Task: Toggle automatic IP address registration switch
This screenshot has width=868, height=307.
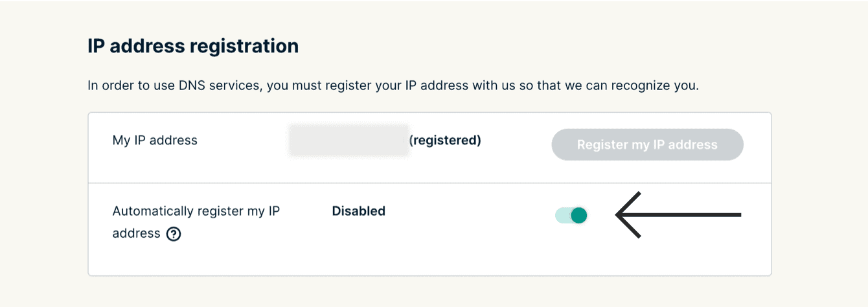Action: click(x=571, y=215)
